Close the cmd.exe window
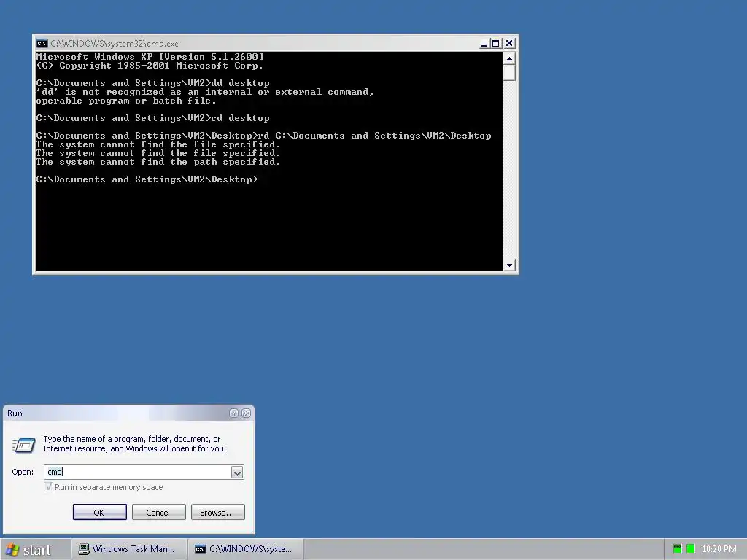The width and height of the screenshot is (747, 560). (x=509, y=43)
